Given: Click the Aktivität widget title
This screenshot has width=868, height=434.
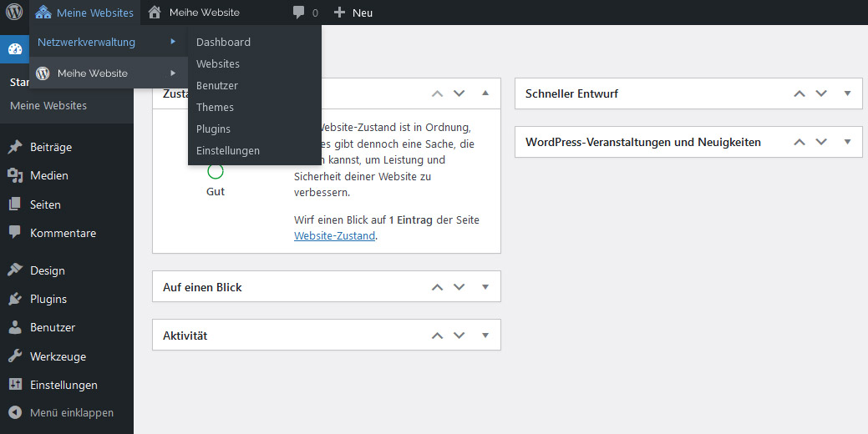Looking at the screenshot, I should (x=185, y=336).
